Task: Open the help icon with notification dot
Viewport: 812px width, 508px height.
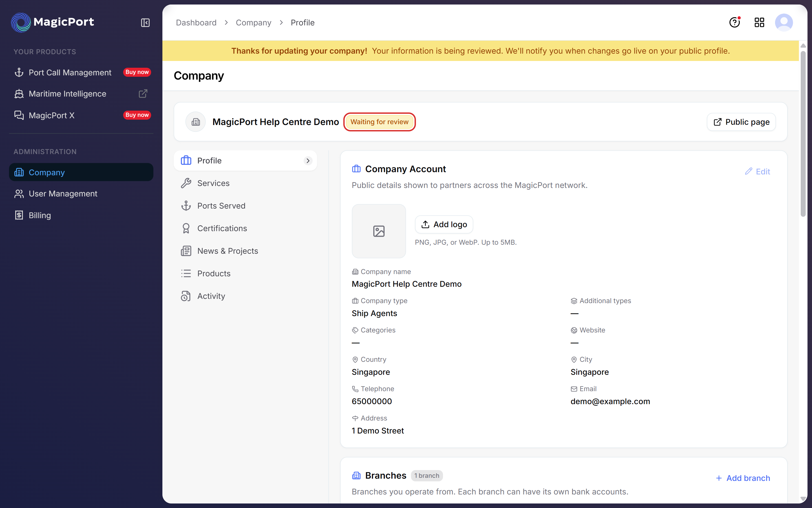Action: click(x=735, y=22)
